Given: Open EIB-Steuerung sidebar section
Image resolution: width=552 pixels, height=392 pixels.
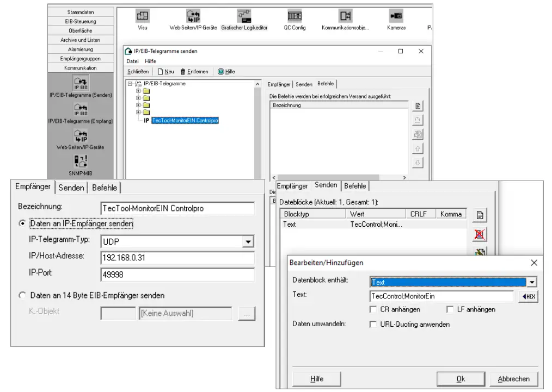Looking at the screenshot, I should point(81,21).
